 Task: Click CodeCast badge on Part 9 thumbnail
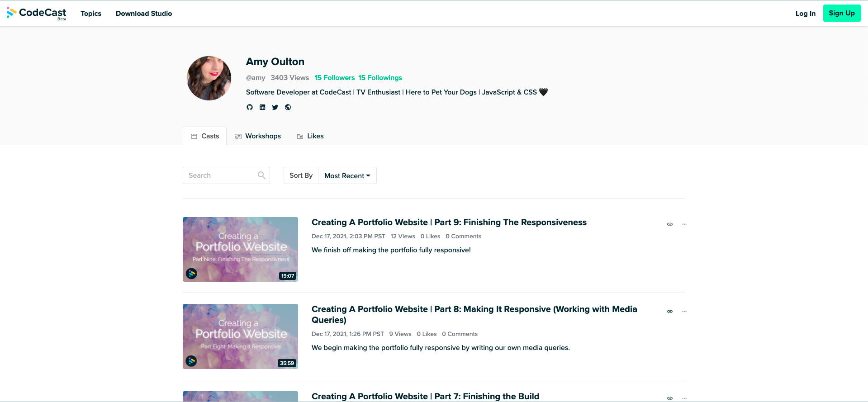pos(191,274)
